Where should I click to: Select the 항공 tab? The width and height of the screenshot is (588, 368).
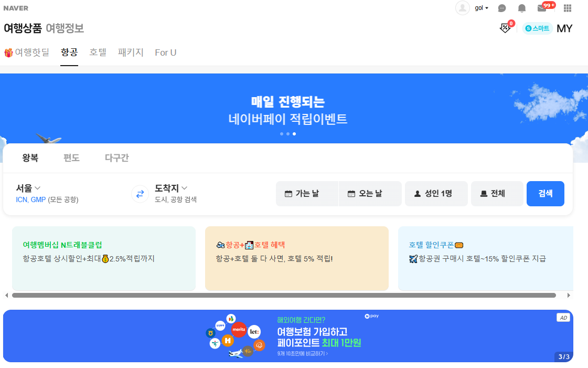pyautogui.click(x=69, y=52)
